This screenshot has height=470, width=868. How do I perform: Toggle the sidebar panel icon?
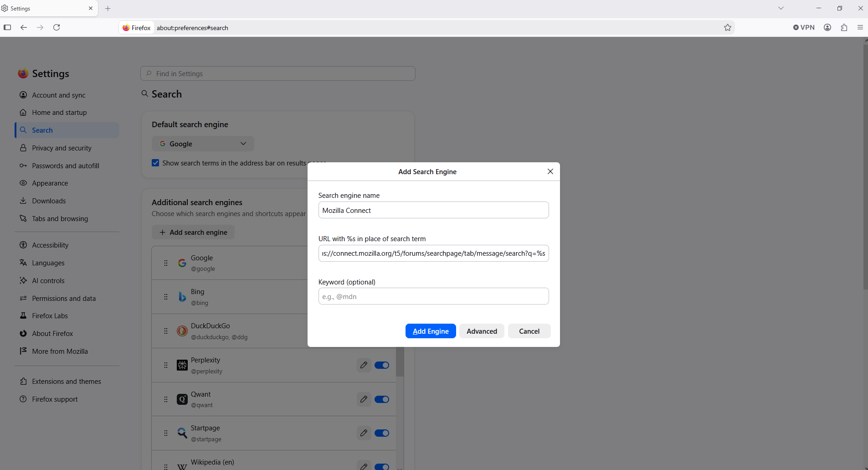coord(7,27)
